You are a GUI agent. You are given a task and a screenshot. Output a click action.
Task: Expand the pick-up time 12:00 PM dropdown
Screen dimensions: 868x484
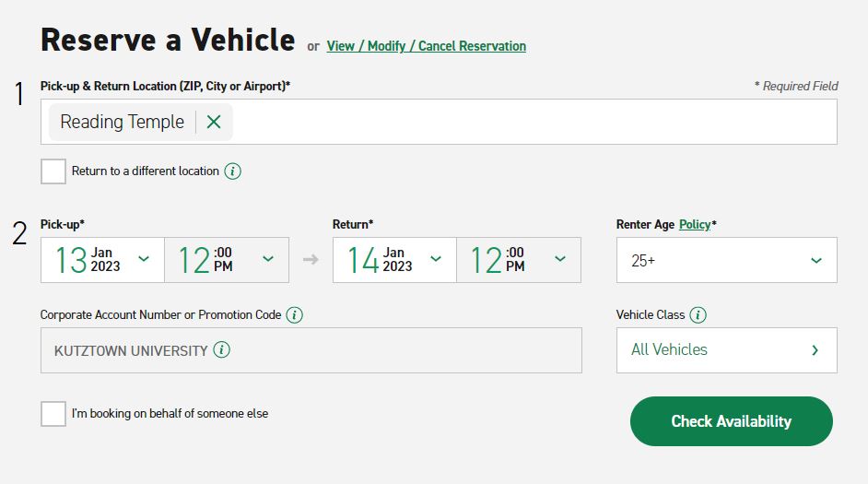pos(227,260)
